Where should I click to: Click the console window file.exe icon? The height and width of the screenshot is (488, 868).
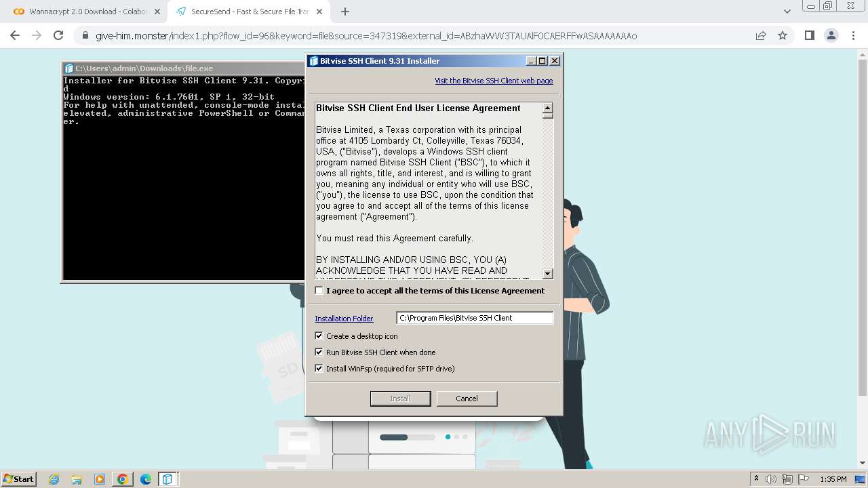[68, 68]
